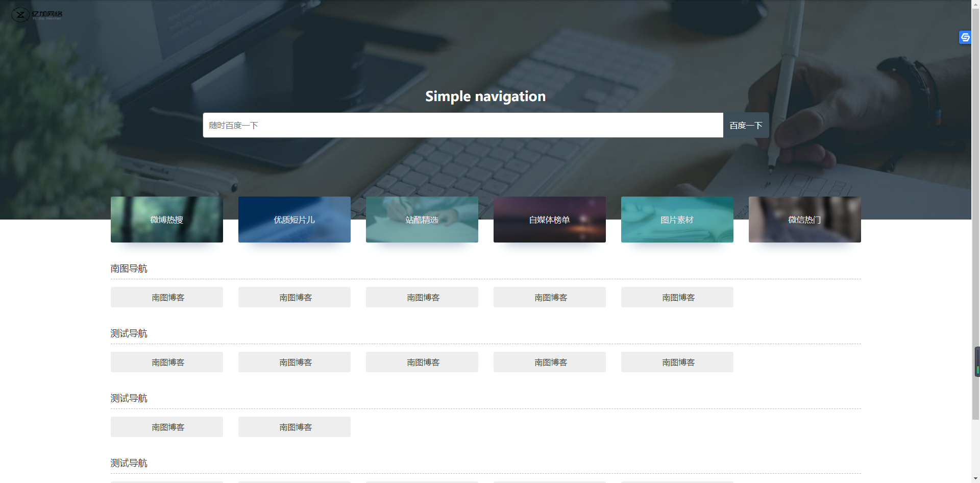Click the blue floating extension icon
Viewport: 980px width, 483px height.
pos(965,37)
